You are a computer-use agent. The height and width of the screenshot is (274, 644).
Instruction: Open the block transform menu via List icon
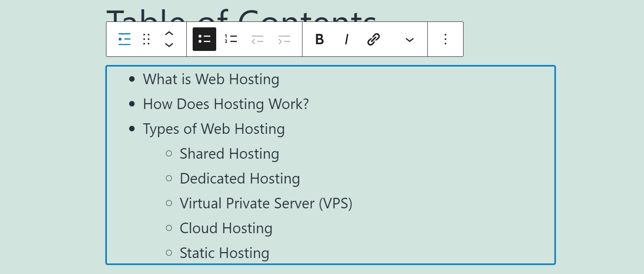[124, 39]
